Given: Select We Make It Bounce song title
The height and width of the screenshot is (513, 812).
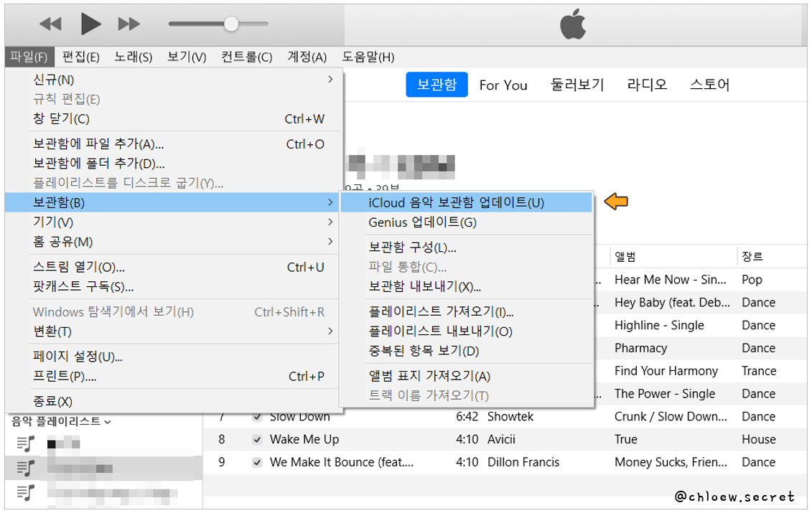Looking at the screenshot, I should pos(342,462).
